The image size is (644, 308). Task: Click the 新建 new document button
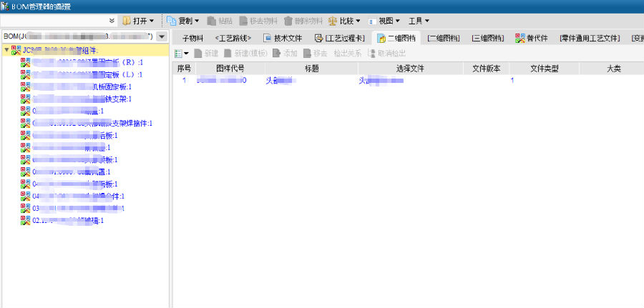coord(206,54)
